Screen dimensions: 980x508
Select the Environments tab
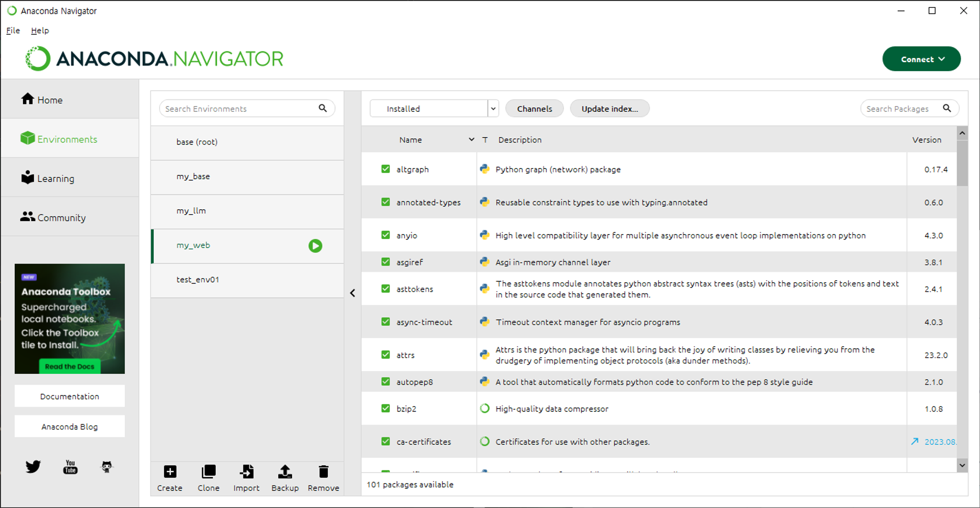tap(70, 139)
